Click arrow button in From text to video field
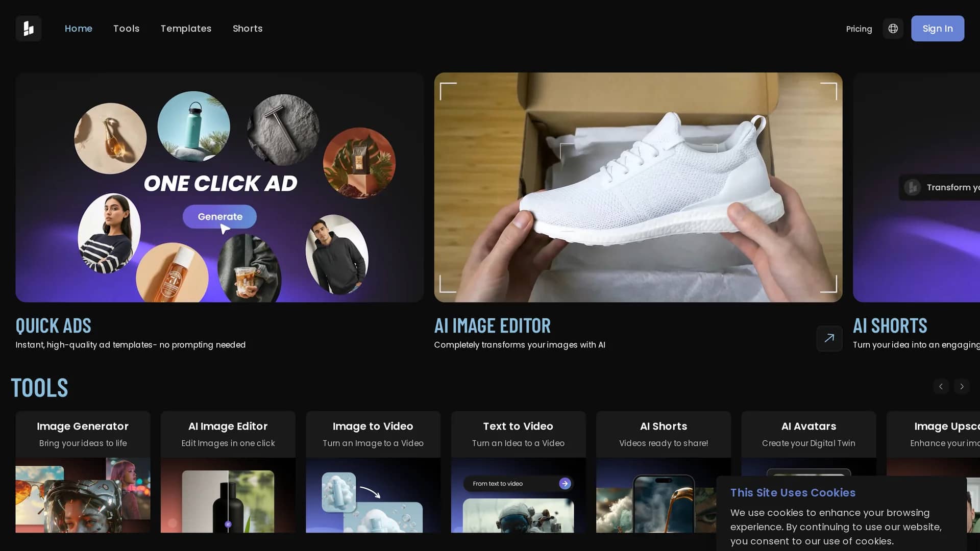The image size is (980, 551). click(x=565, y=483)
